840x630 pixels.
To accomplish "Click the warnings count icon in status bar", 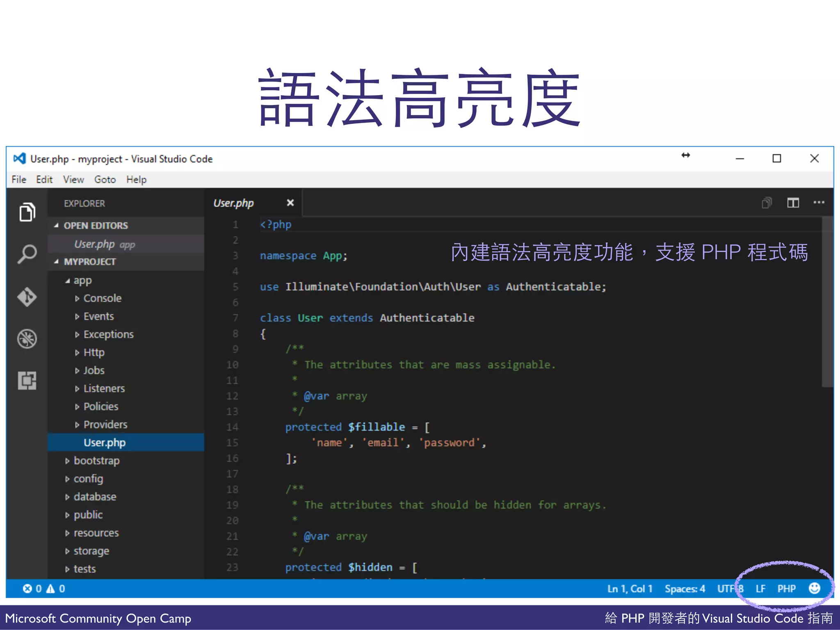I will (50, 589).
